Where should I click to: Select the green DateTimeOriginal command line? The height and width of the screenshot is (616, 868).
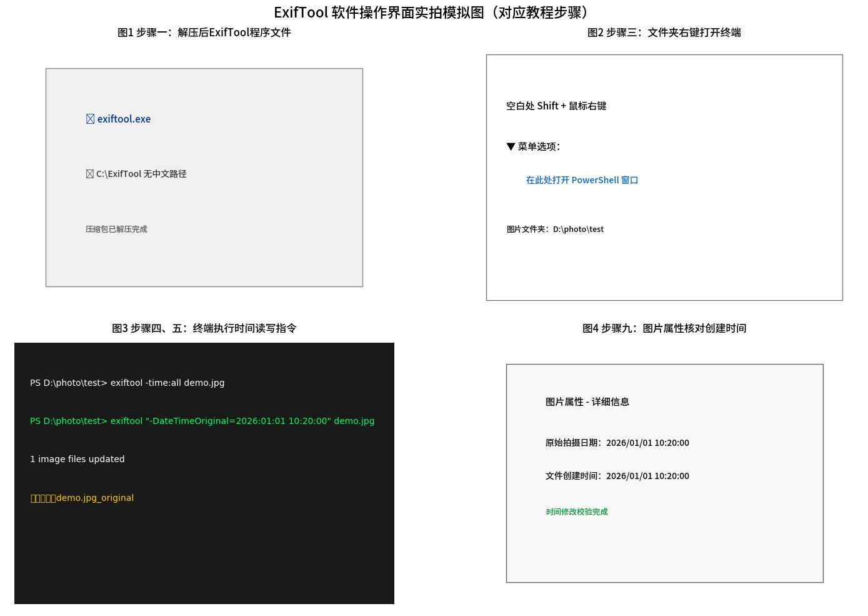click(202, 421)
